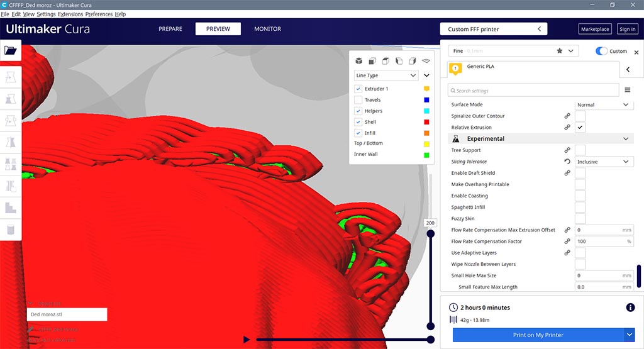Screen dimensions: 644x349
Task: Switch to the PREPARE tab
Action: [170, 29]
